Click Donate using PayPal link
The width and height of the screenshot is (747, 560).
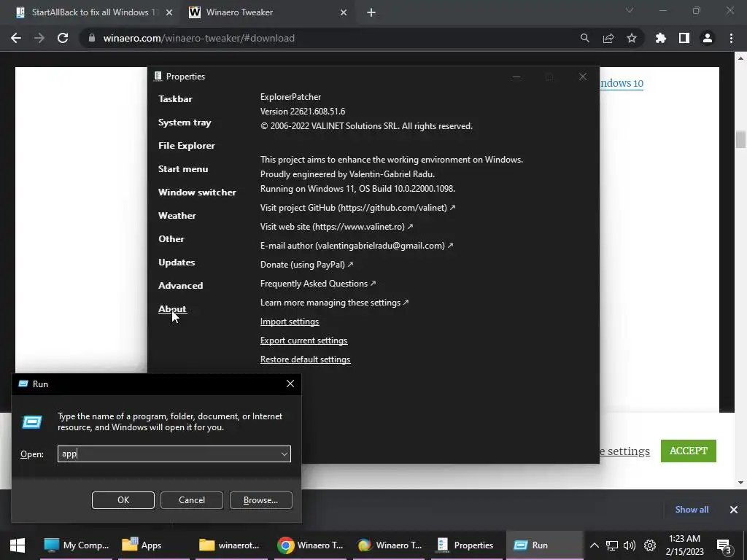tap(307, 265)
